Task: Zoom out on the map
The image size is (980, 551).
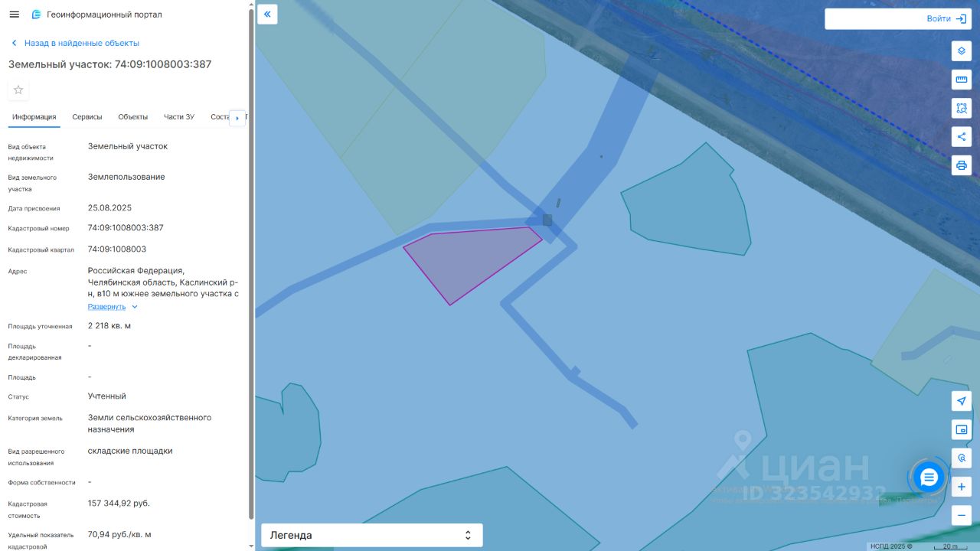Action: tap(962, 515)
